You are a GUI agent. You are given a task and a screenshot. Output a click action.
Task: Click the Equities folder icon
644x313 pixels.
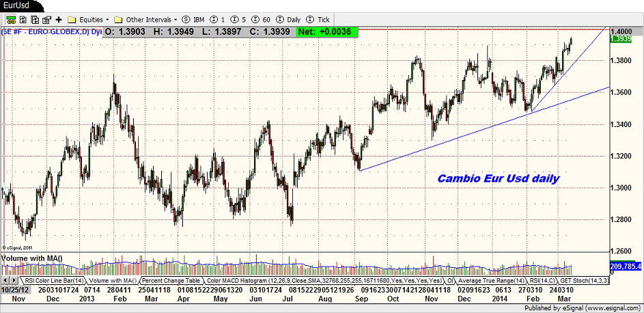pos(72,19)
